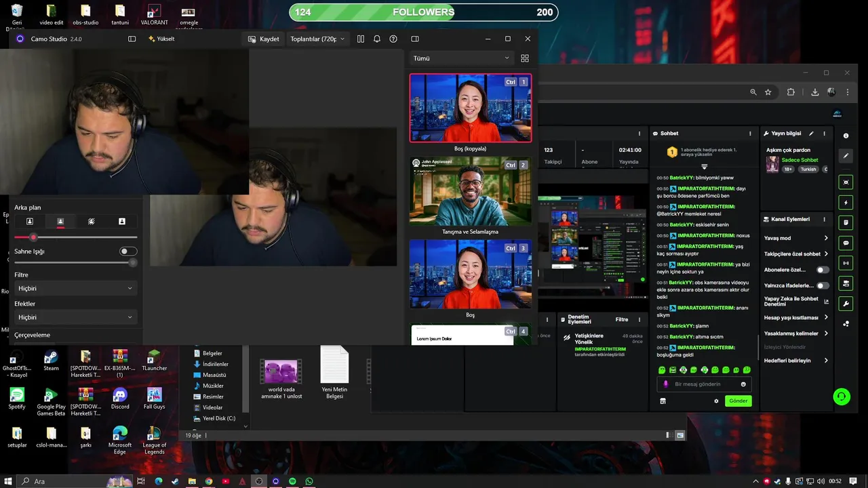Select the scene thumbnail labeled Boş
868x488 pixels.
point(471,274)
